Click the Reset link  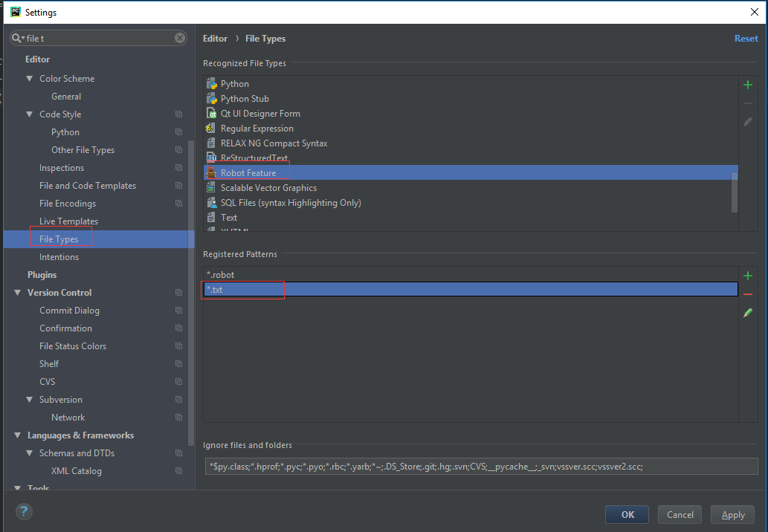point(746,38)
